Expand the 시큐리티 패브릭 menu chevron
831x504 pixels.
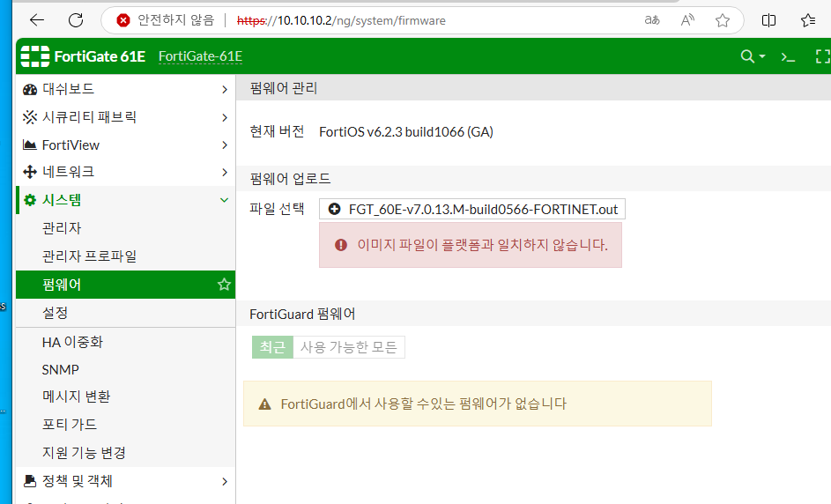tap(225, 117)
